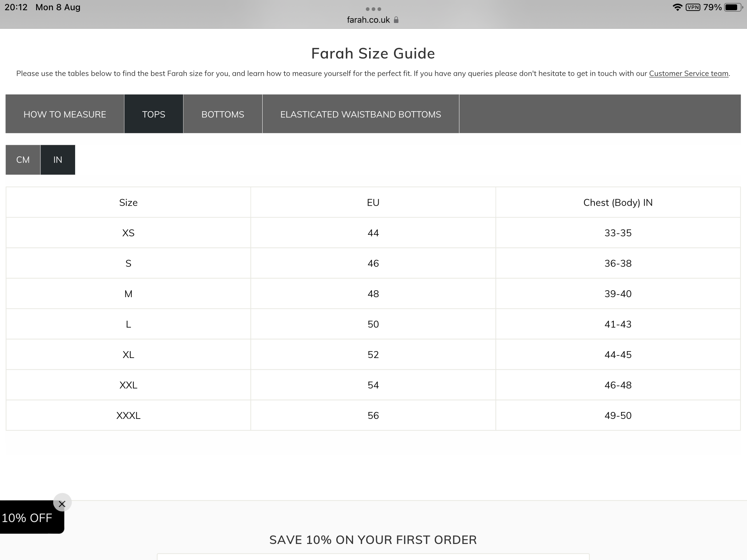Tap the padlock icon beside farah.co.uk
747x560 pixels.
tap(396, 20)
